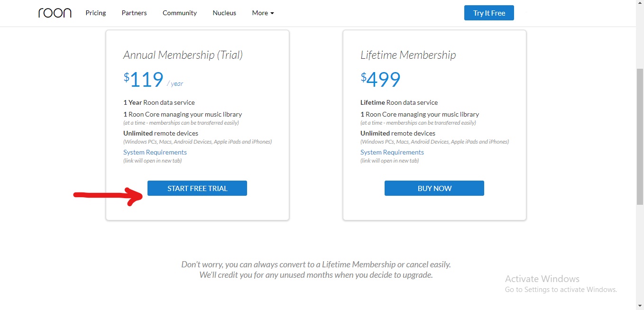Viewport: 644px width, 310px height.
Task: Click the Annual Membership (Trial) heading
Action: pyautogui.click(x=183, y=55)
